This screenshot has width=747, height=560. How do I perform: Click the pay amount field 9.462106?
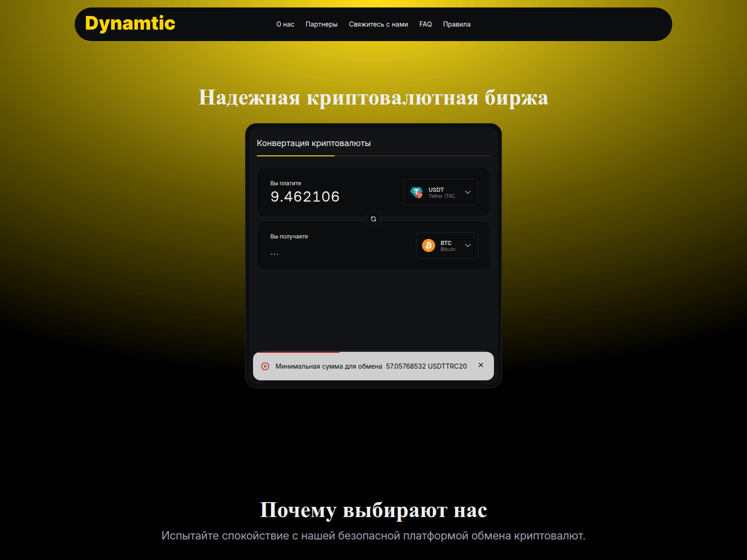[x=305, y=196]
